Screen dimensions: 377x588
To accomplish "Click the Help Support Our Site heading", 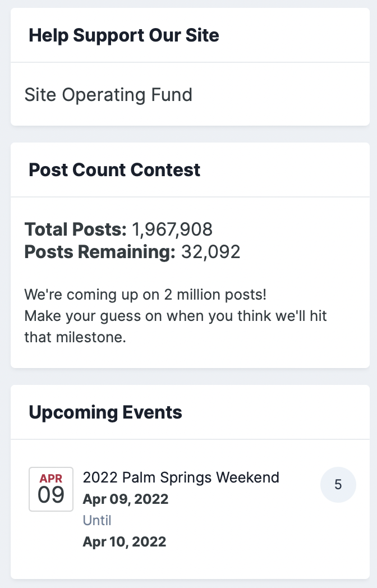I will pos(124,36).
